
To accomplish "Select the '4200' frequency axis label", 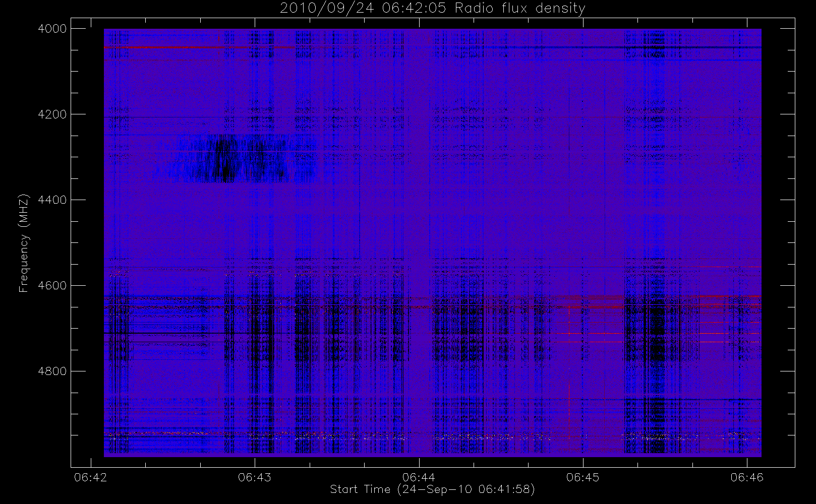I will pos(52,114).
